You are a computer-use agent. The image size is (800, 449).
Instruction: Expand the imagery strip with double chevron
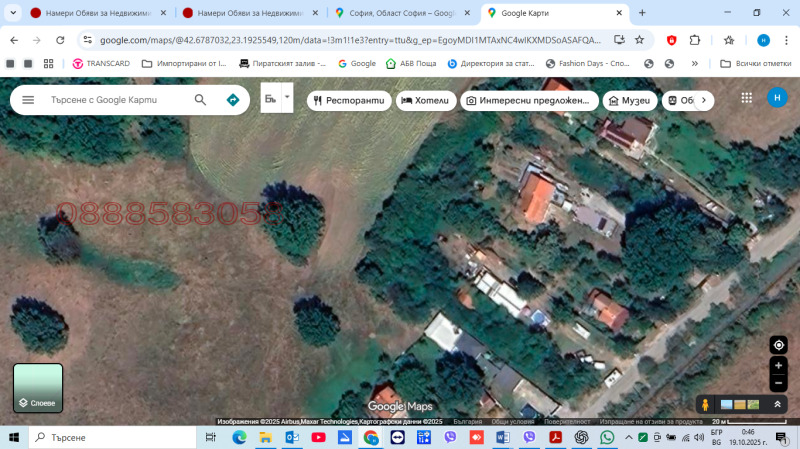tap(777, 404)
